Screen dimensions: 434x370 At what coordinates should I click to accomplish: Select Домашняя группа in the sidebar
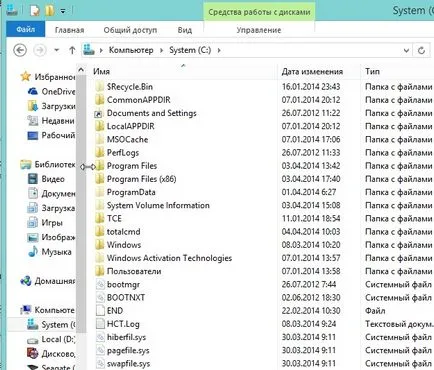point(48,281)
